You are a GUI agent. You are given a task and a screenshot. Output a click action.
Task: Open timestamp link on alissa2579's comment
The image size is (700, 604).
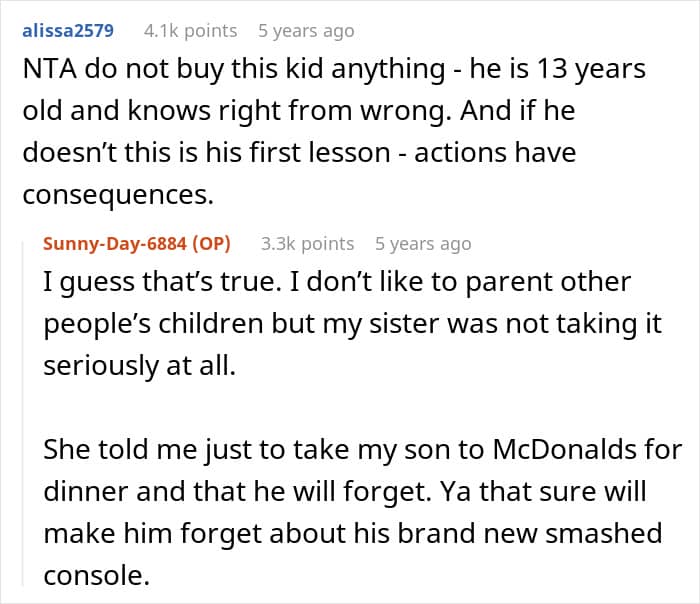306,31
